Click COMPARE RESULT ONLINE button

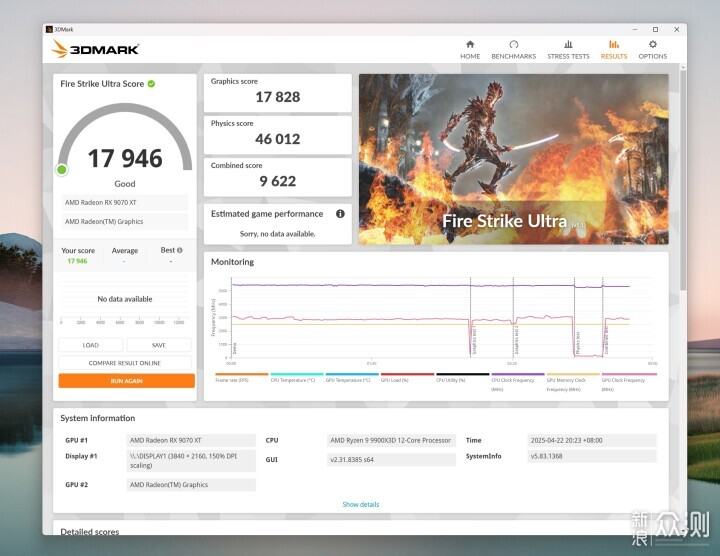tap(124, 363)
